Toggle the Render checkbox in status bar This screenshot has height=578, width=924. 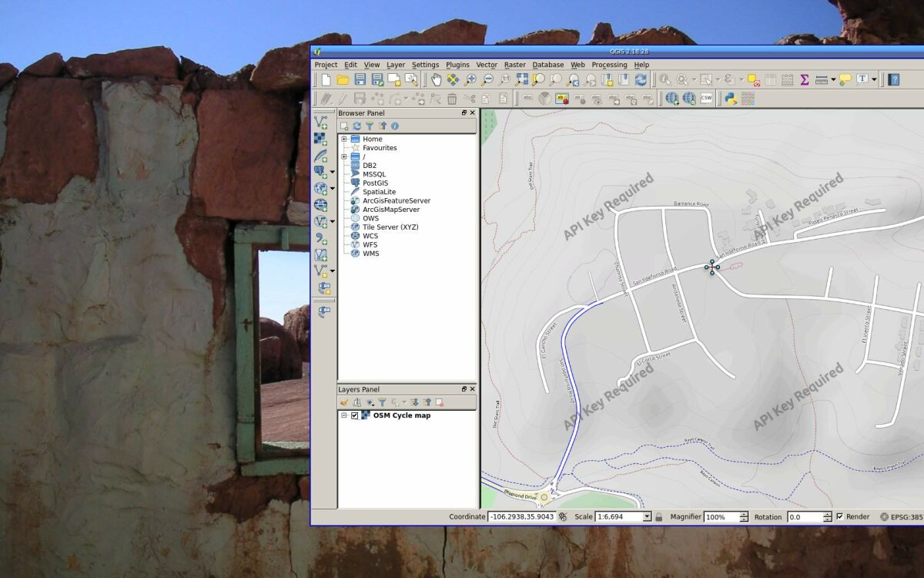(x=839, y=516)
